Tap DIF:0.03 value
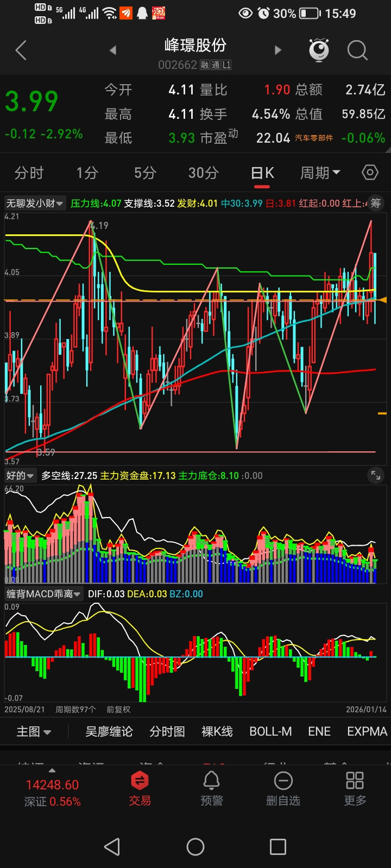Screen dimensions: 391x868 [106, 594]
